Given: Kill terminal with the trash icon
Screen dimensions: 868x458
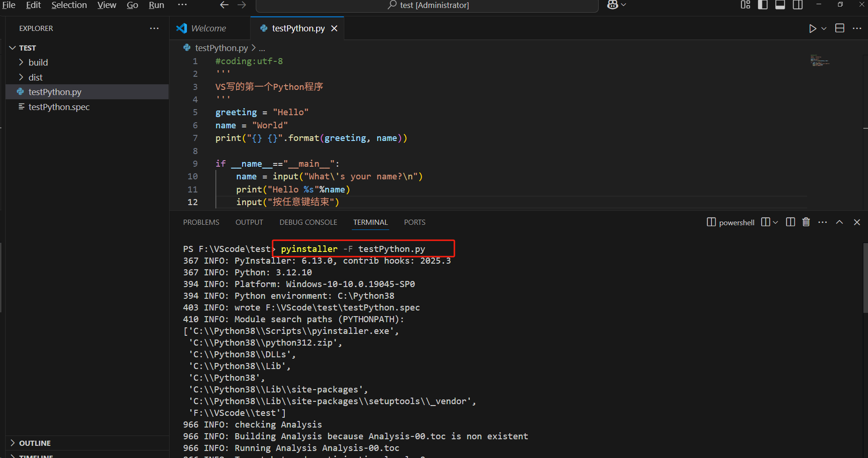Looking at the screenshot, I should 806,222.
